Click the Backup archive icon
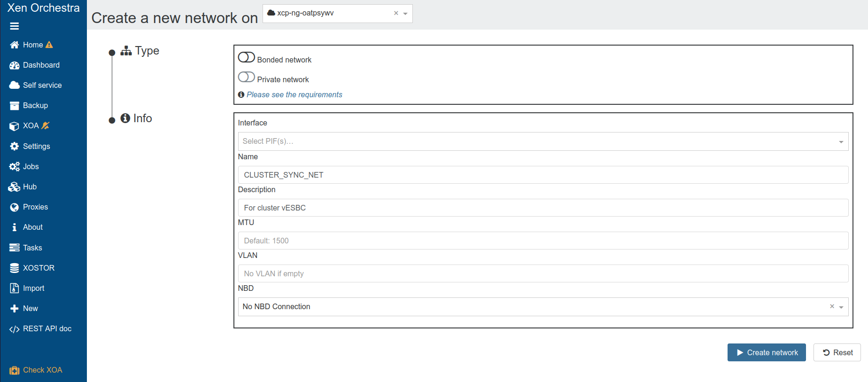This screenshot has height=382, width=868. tap(15, 106)
